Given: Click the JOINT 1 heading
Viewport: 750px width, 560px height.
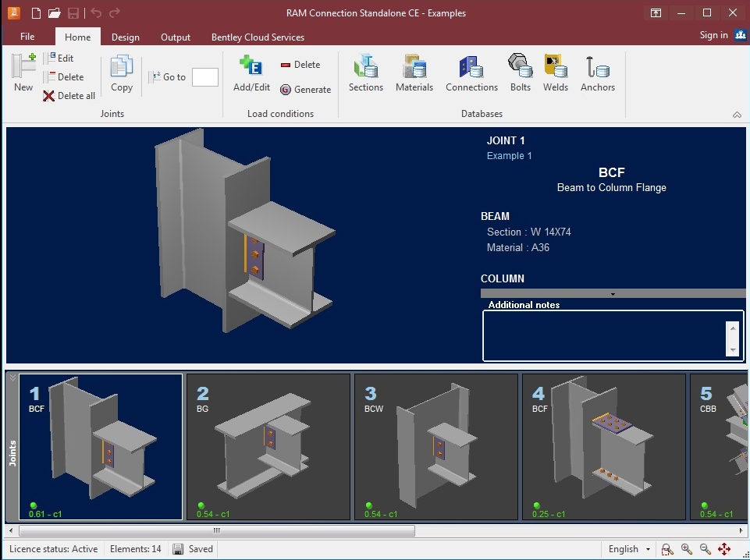Looking at the screenshot, I should coord(506,141).
